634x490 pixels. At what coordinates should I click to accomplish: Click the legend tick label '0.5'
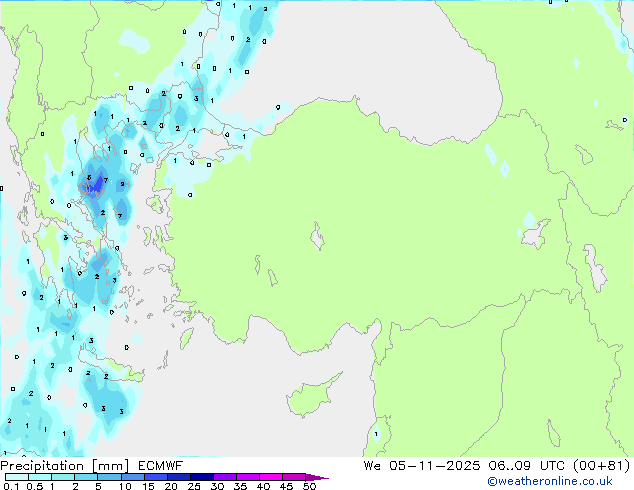[x=34, y=486]
